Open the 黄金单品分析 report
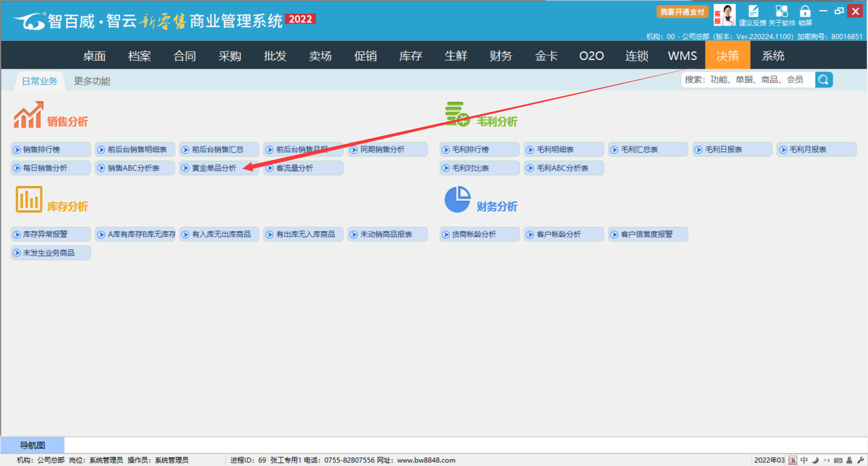The width and height of the screenshot is (868, 466). coord(214,168)
